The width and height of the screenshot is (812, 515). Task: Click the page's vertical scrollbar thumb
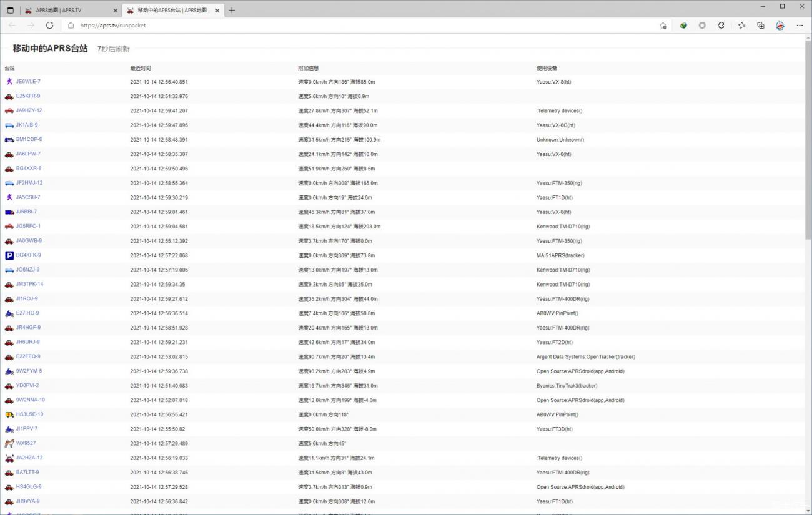pos(808,137)
